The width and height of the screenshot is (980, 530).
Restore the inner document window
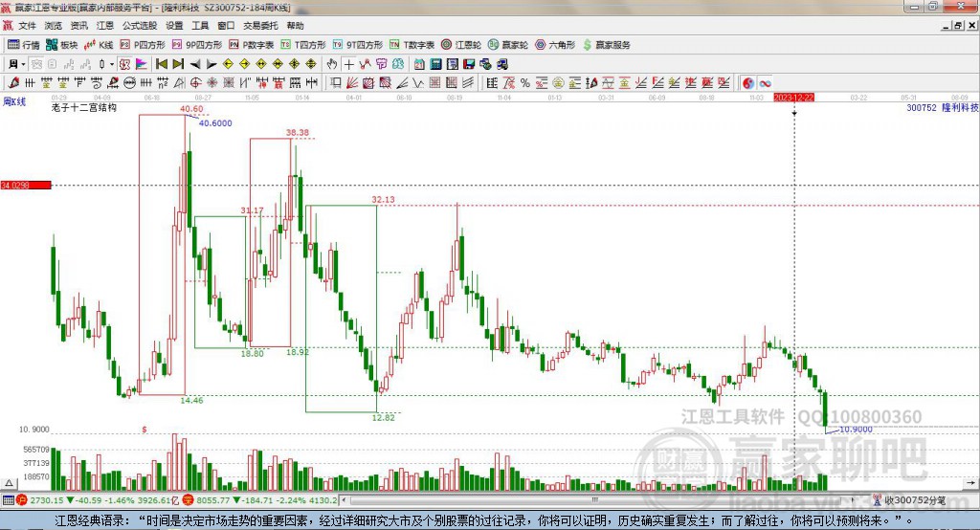[958, 26]
